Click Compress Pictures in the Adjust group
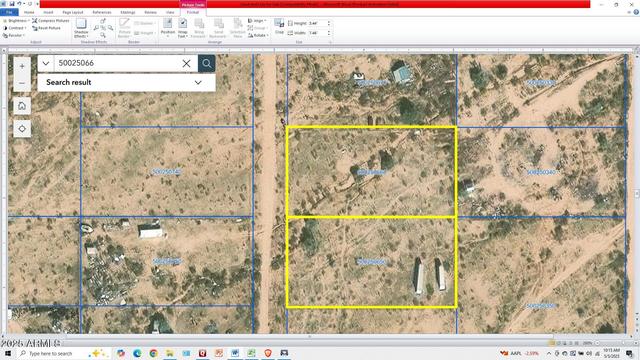 click(51, 20)
